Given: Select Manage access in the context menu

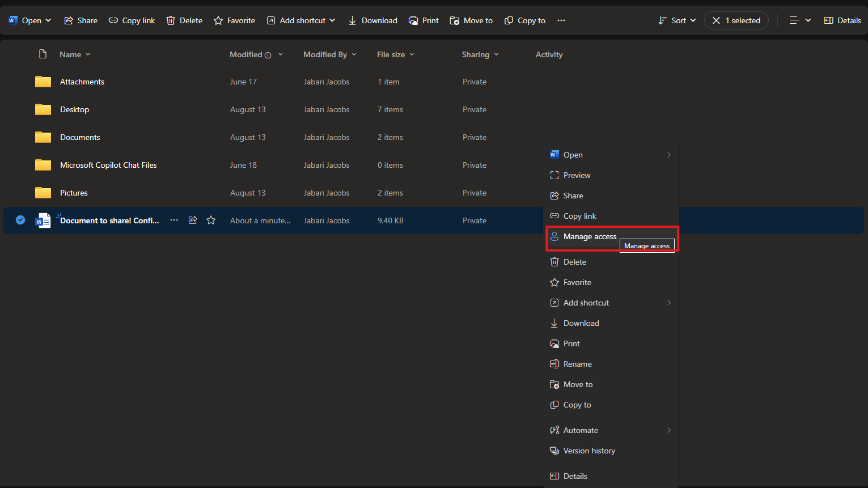Looking at the screenshot, I should [590, 237].
